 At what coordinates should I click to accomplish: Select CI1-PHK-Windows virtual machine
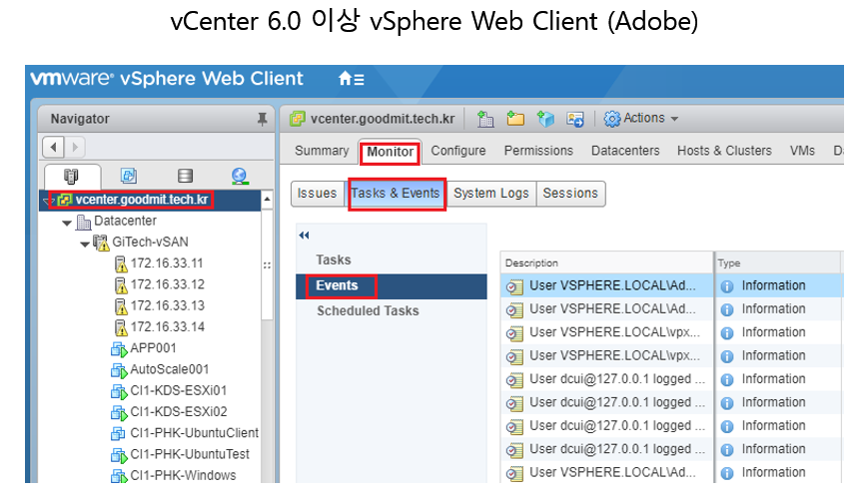(x=183, y=475)
